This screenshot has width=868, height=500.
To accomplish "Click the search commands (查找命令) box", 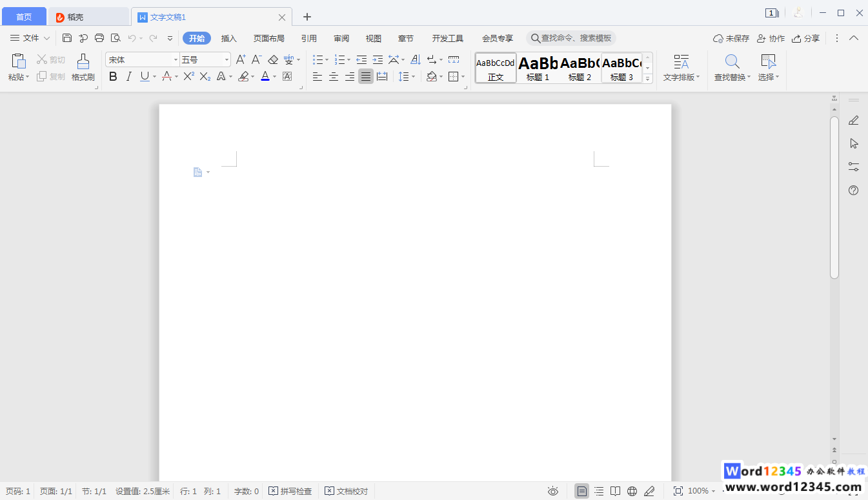I will pos(571,38).
